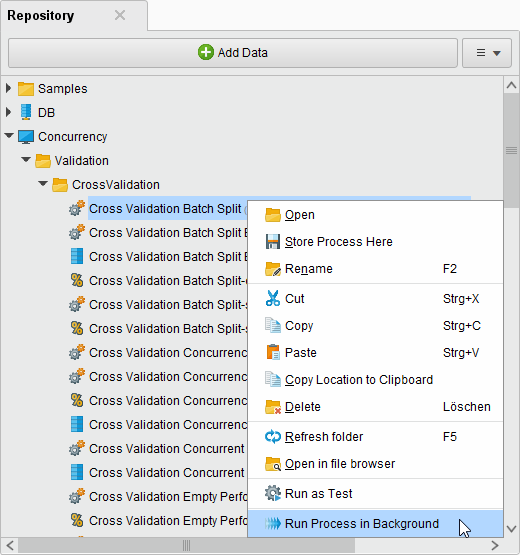Click the Add Data button
The width and height of the screenshot is (520, 555).
[x=233, y=53]
